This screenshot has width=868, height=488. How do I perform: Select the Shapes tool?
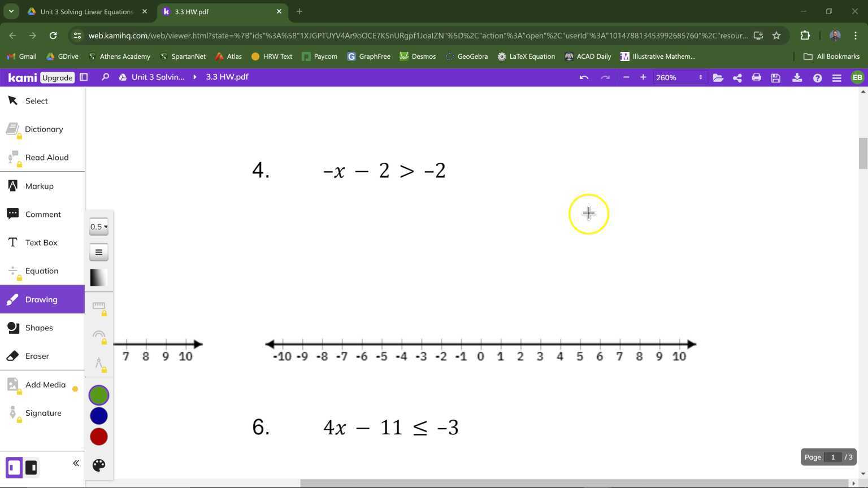coord(39,328)
